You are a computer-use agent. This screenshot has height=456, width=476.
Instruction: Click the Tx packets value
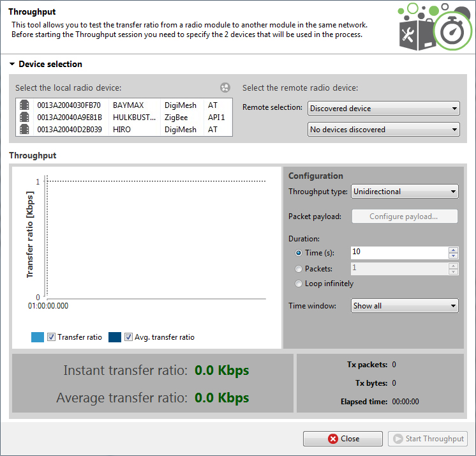pyautogui.click(x=394, y=365)
